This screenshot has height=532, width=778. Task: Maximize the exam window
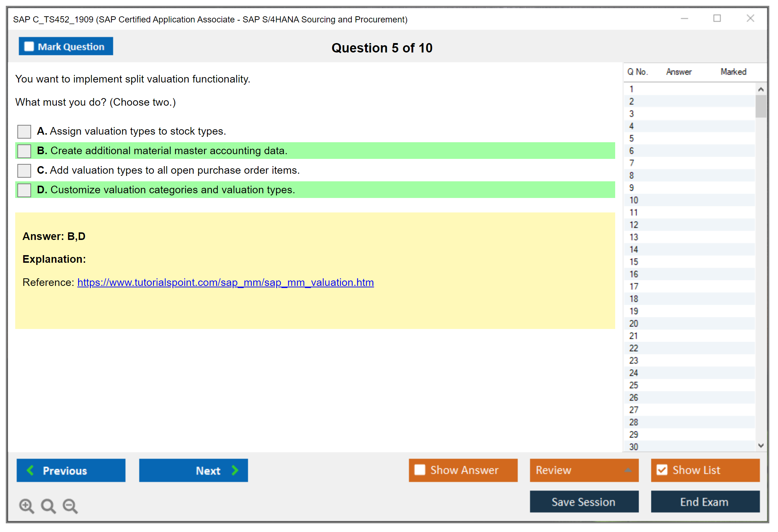coord(717,18)
